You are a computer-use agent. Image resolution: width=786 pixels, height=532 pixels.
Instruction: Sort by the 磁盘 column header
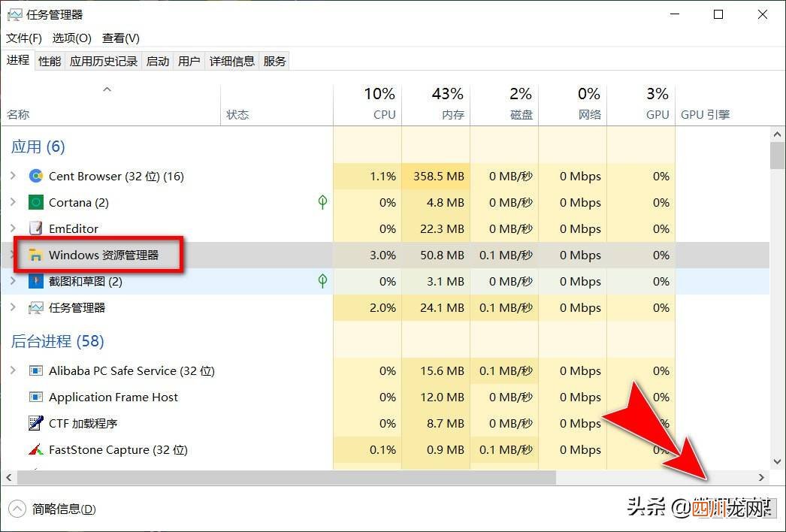(504, 105)
